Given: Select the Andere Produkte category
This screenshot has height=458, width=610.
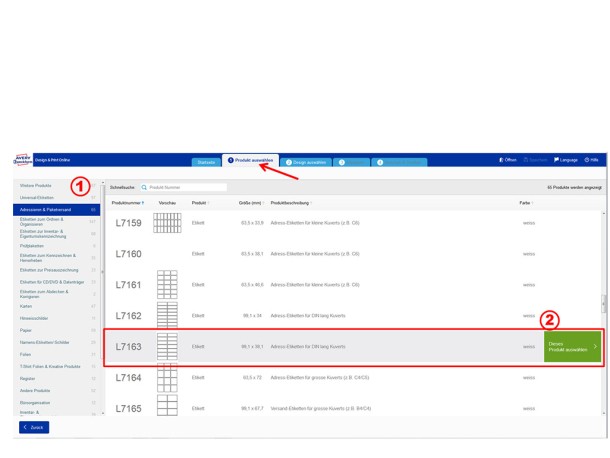Looking at the screenshot, I should [x=56, y=391].
